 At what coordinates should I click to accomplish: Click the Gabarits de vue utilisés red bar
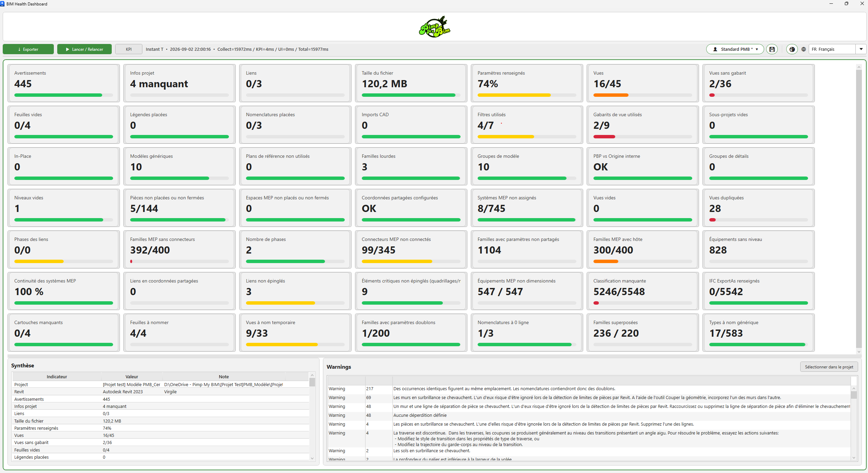click(604, 137)
